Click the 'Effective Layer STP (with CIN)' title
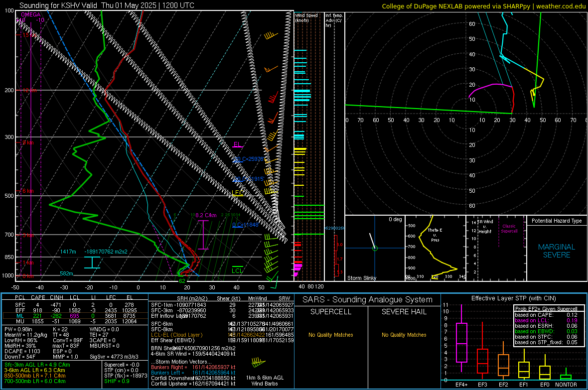The image size is (588, 390). (x=513, y=298)
